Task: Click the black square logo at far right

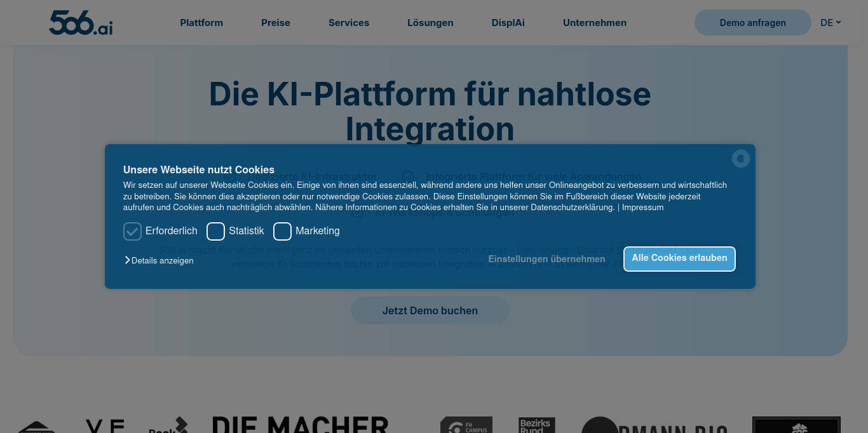Action: coord(796,425)
